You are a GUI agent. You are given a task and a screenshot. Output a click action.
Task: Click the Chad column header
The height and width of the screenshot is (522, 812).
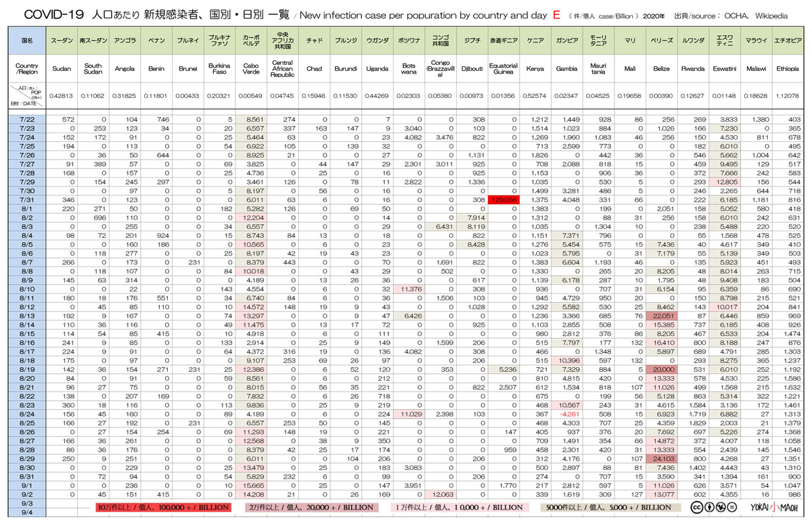(314, 69)
